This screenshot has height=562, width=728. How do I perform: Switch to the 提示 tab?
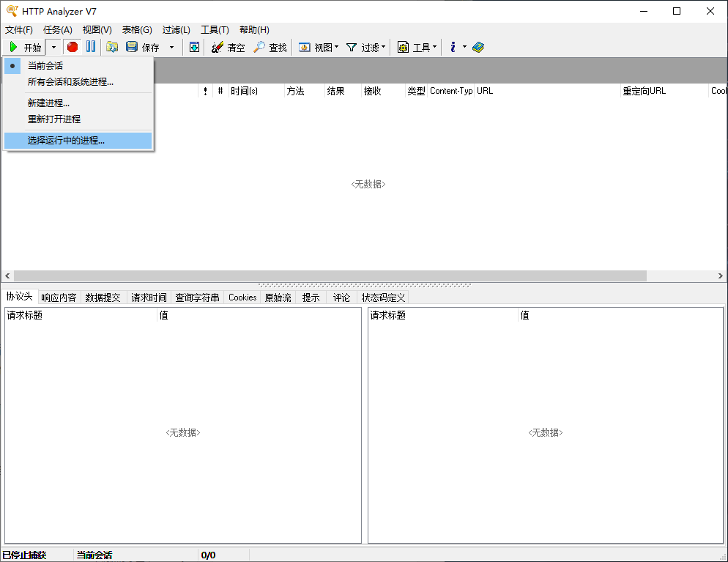coord(311,297)
